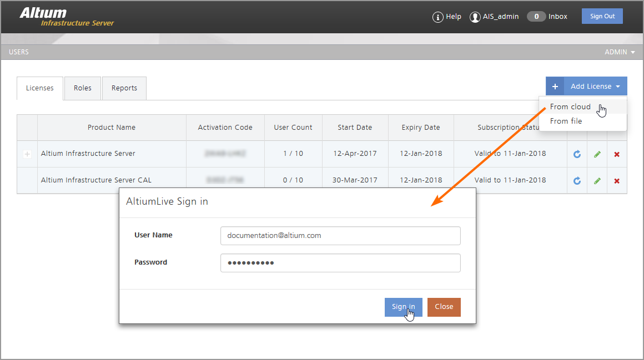Click the User Name input field
The image size is (644, 360).
pos(340,235)
